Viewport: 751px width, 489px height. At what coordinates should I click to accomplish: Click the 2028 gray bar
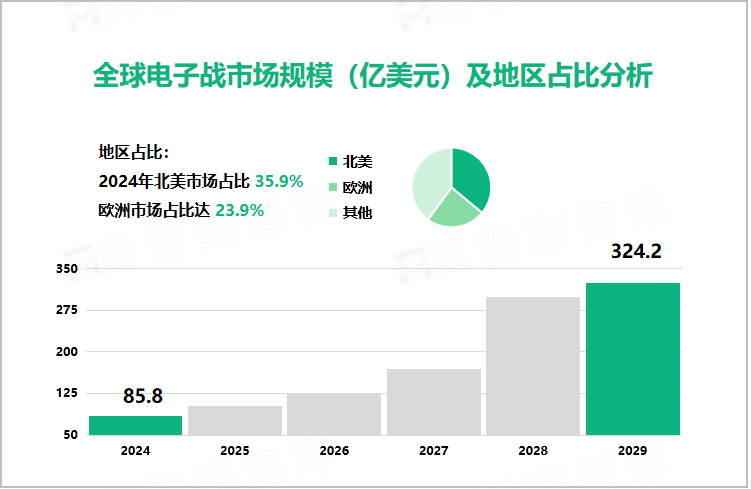(x=534, y=366)
